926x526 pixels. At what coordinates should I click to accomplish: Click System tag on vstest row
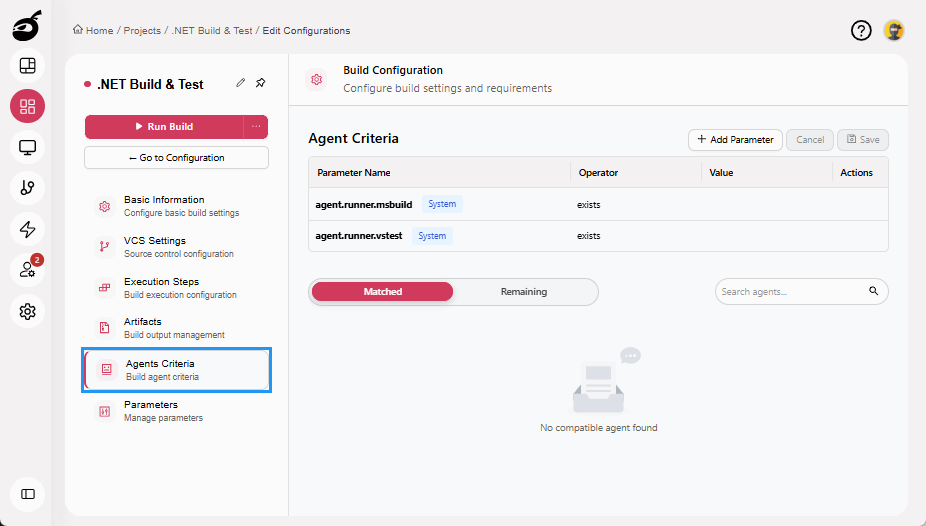click(x=432, y=236)
